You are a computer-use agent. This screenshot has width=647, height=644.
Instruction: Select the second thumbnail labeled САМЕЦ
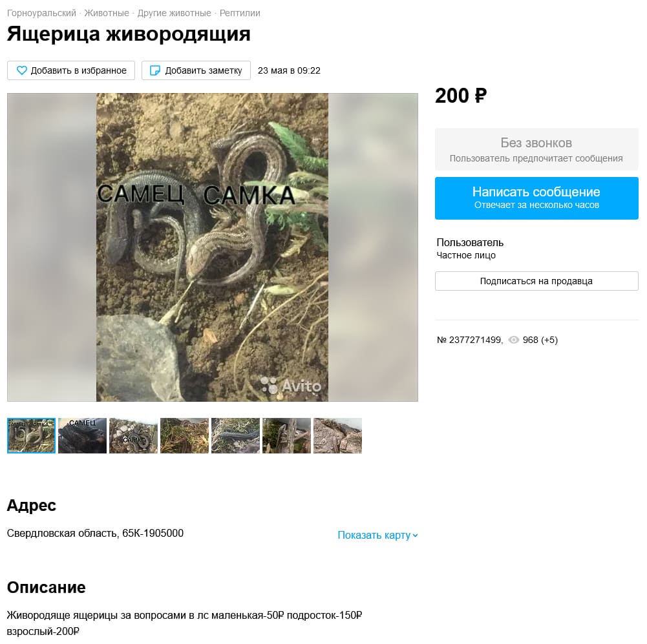pyautogui.click(x=83, y=436)
